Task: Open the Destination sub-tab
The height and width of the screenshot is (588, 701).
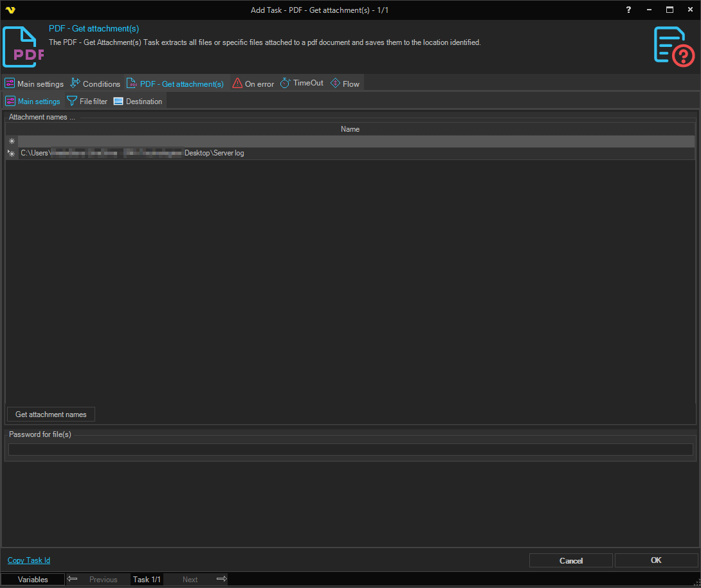Action: (x=138, y=101)
